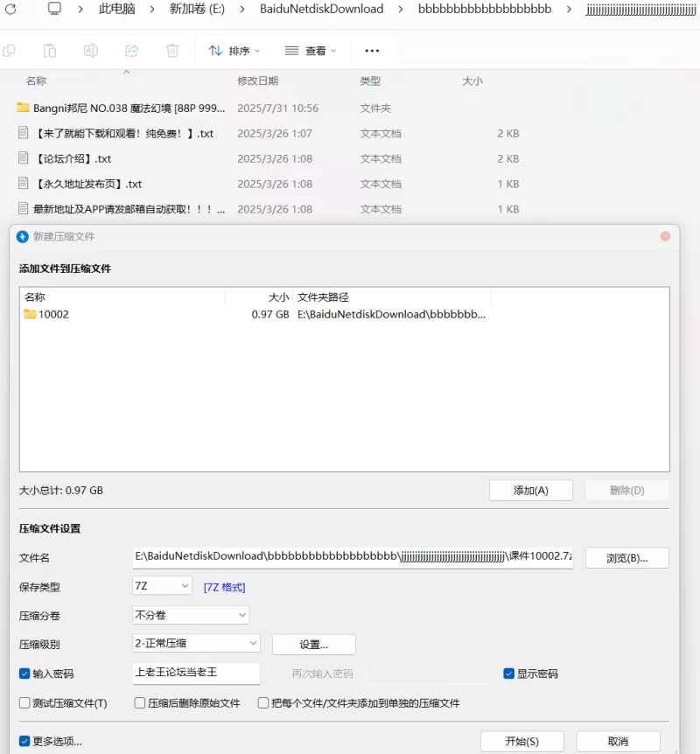Click the password field with 上老王论坛当老王
Viewport: 700px width, 754px height.
pos(196,673)
